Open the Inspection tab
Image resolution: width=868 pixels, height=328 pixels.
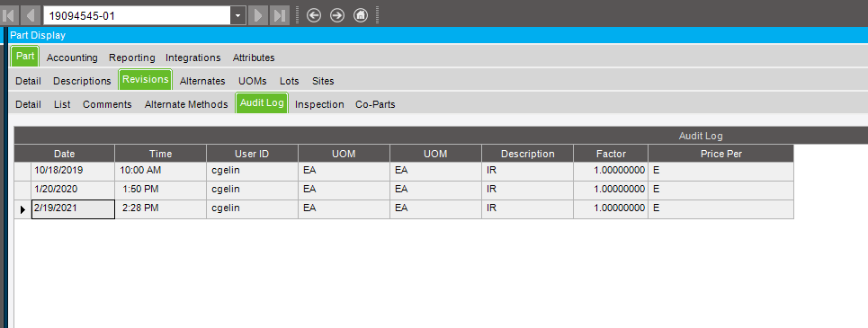click(x=319, y=104)
